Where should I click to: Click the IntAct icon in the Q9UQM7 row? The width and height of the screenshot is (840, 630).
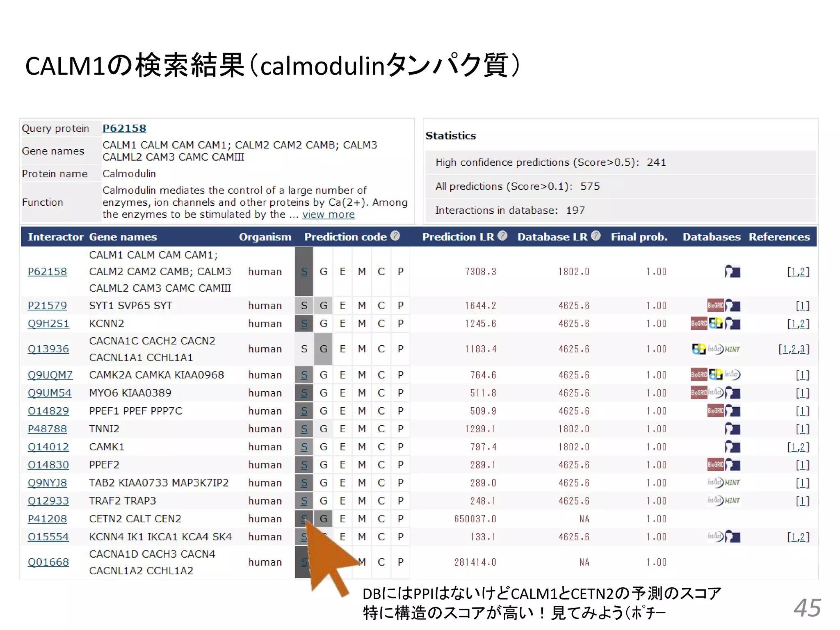(x=732, y=374)
